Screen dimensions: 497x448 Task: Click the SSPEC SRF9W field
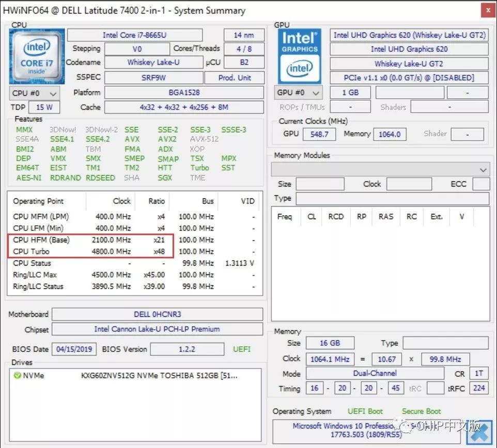coord(153,78)
